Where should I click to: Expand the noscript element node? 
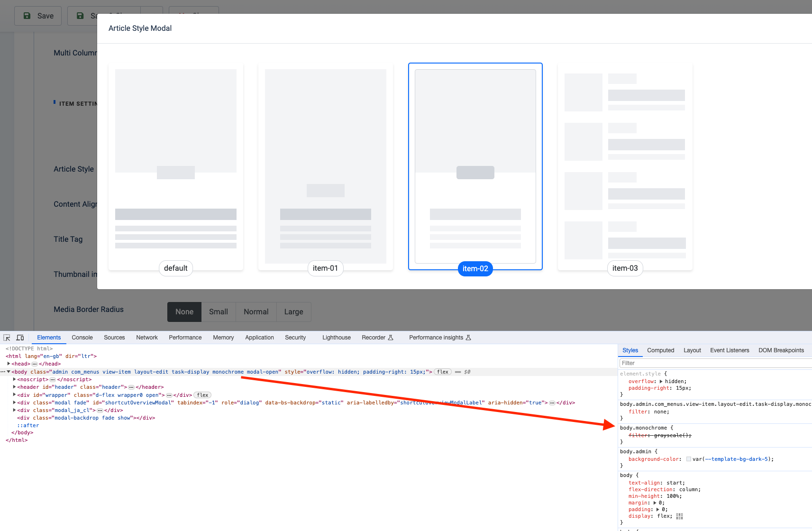point(14,379)
